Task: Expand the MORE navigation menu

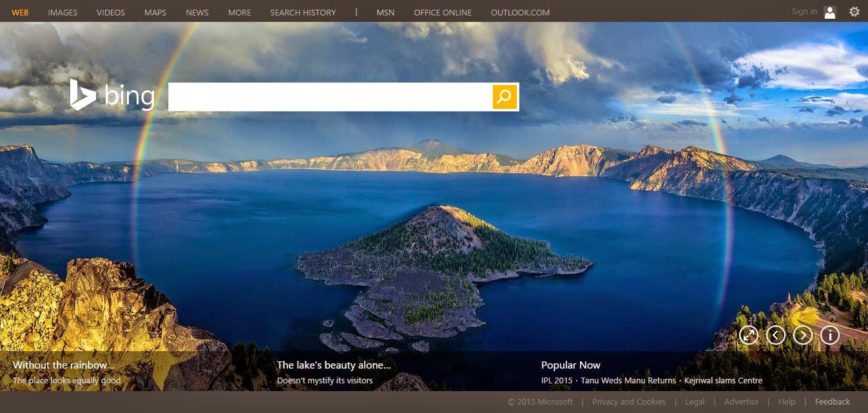Action: pyautogui.click(x=239, y=12)
